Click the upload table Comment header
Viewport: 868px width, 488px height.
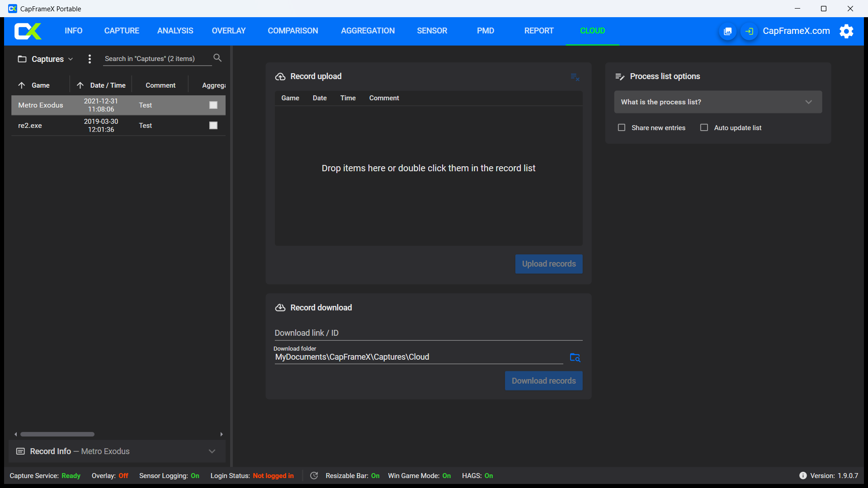[x=384, y=98]
